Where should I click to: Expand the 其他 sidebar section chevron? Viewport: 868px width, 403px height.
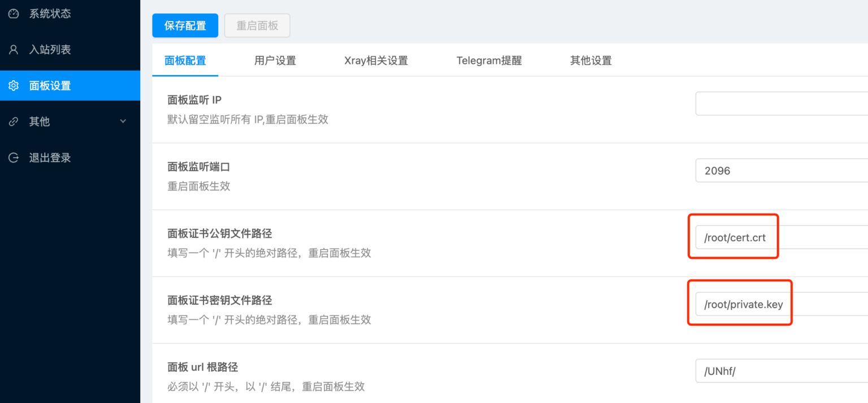pos(123,122)
